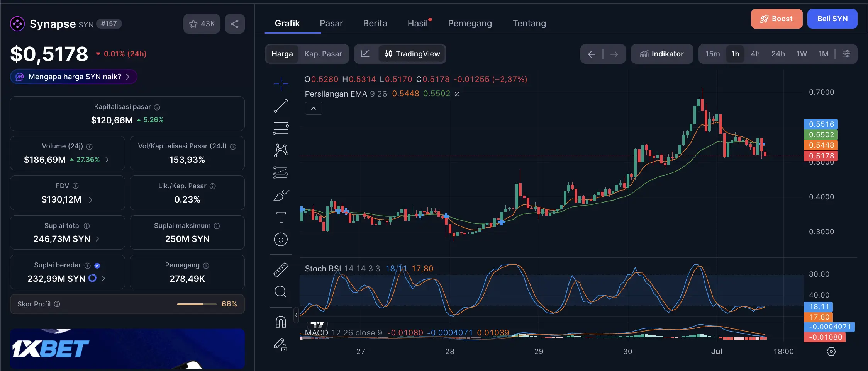This screenshot has width=868, height=371.
Task: Click the #157 rank badge
Action: 109,24
